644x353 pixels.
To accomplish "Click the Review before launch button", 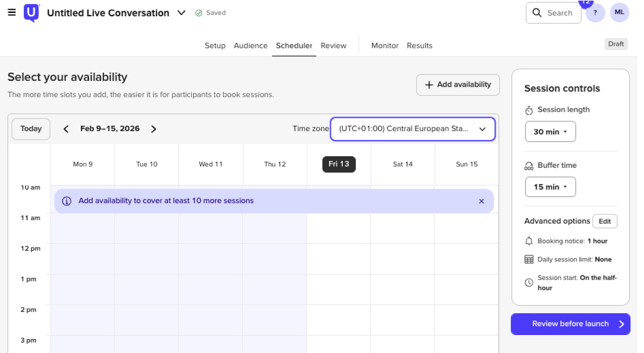I will pos(570,324).
